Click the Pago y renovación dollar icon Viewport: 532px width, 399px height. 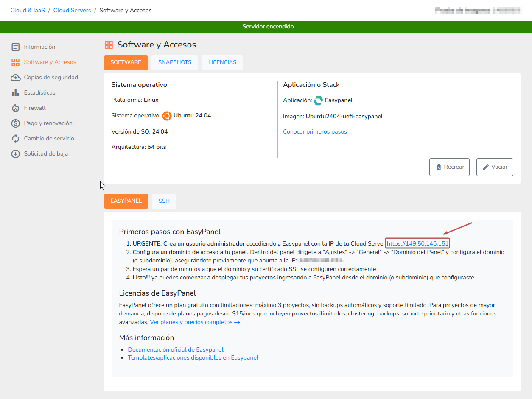16,123
